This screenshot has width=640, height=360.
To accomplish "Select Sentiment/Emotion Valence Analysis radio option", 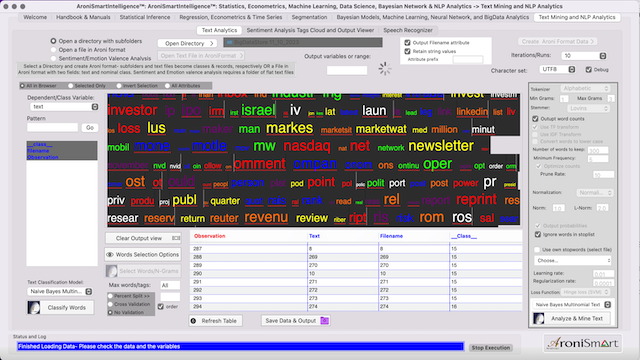I will point(53,58).
